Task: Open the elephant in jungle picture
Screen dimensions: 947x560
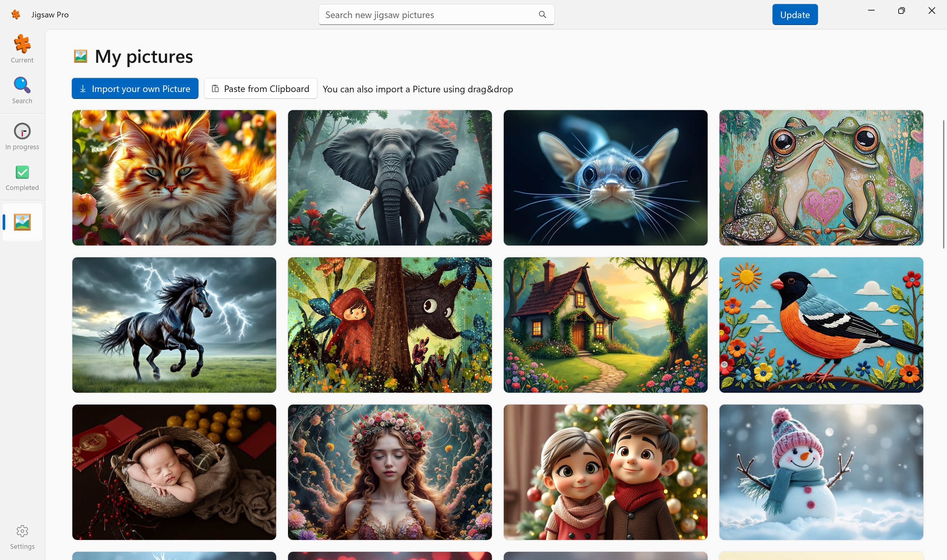Action: tap(390, 178)
